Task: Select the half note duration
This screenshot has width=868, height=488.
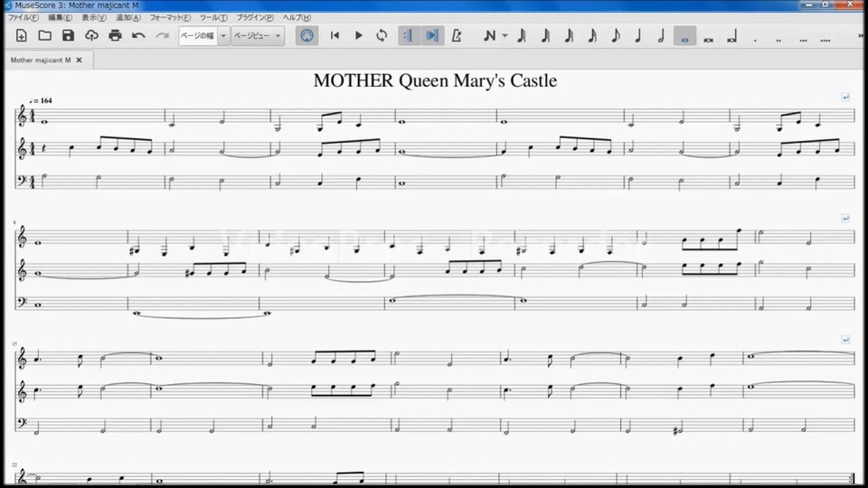Action: click(x=662, y=36)
